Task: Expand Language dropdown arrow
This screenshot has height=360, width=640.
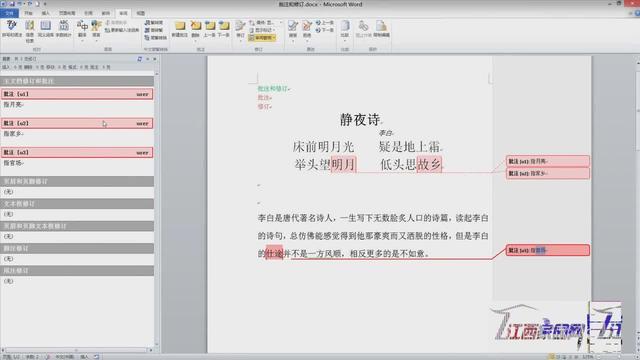Action: tap(96, 40)
